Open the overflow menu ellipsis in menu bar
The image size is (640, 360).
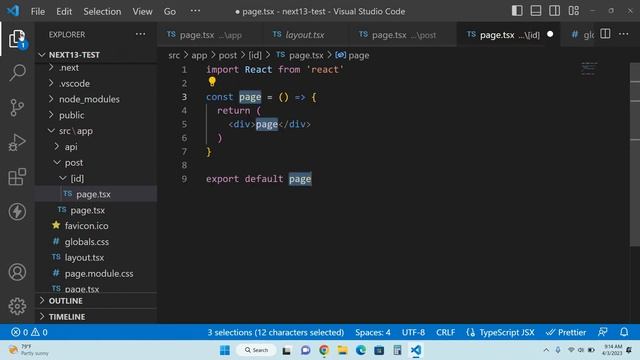(196, 11)
